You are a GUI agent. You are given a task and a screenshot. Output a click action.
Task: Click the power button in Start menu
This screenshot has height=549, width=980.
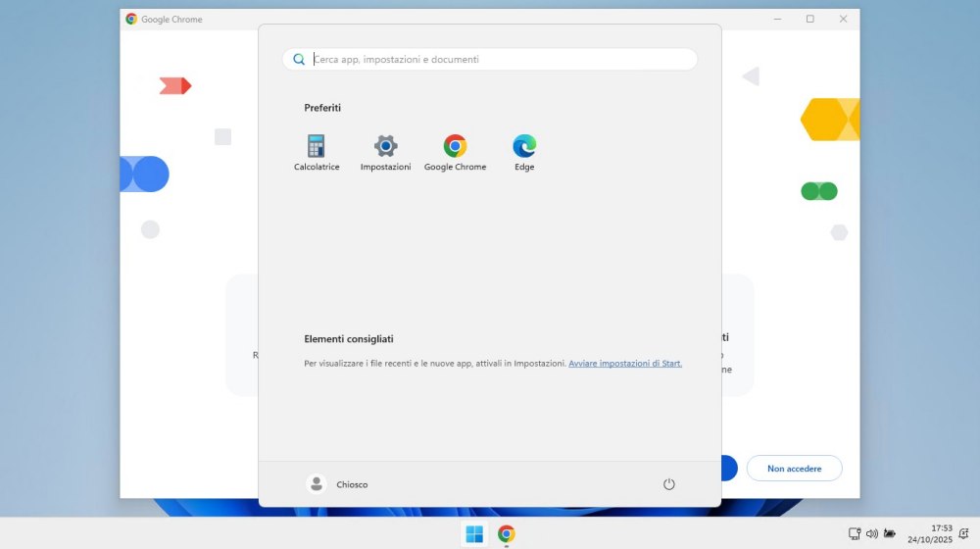coord(669,484)
